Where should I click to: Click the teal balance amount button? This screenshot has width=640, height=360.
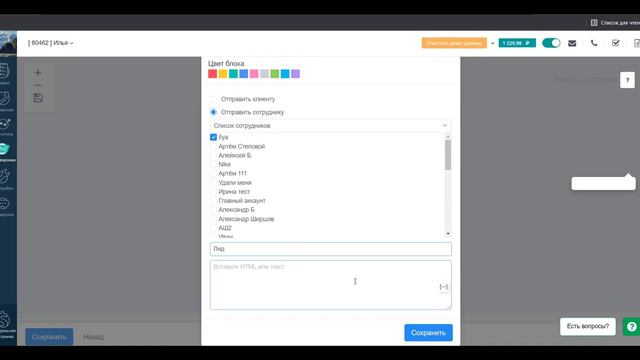(517, 43)
